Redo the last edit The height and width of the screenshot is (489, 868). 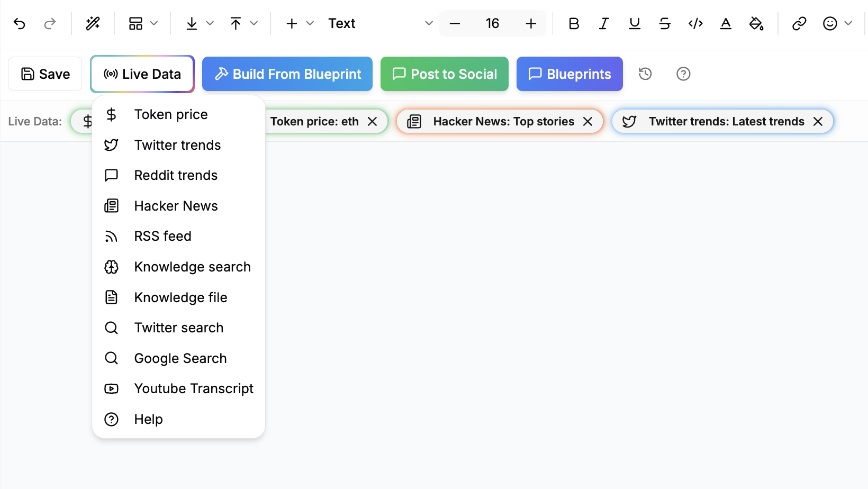(50, 23)
